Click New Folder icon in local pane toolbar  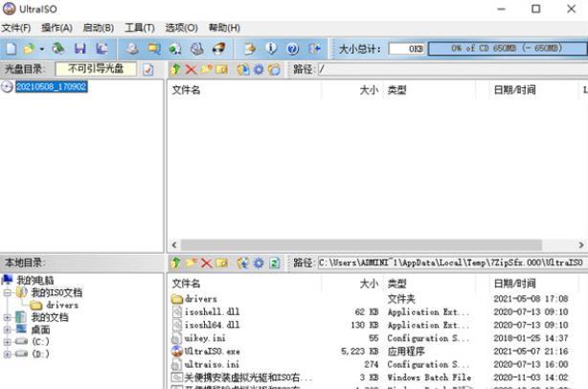(192, 263)
